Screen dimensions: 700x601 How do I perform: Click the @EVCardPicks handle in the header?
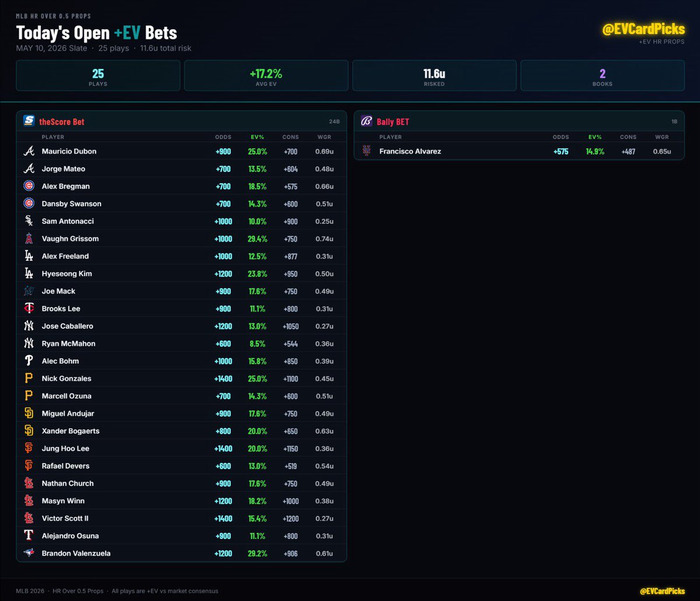[x=643, y=30]
